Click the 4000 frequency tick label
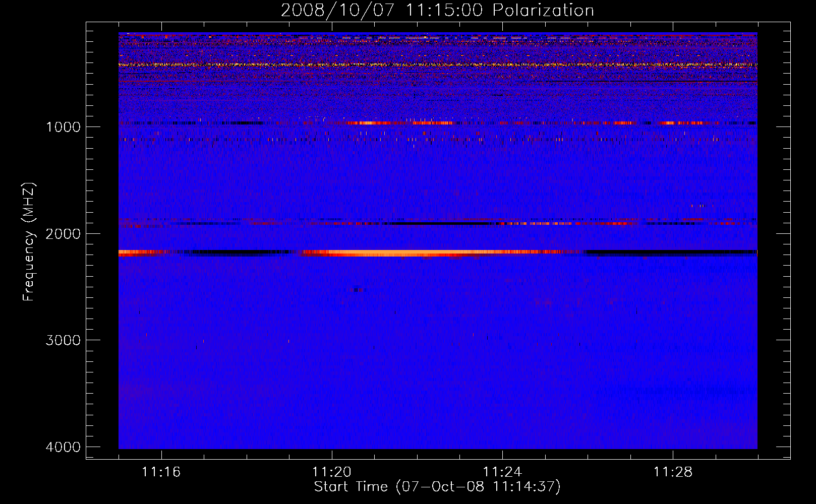816x504 pixels. click(63, 447)
